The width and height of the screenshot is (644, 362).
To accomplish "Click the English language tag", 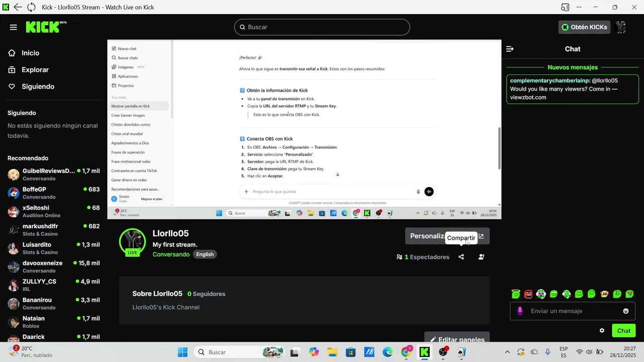I will (x=205, y=254).
